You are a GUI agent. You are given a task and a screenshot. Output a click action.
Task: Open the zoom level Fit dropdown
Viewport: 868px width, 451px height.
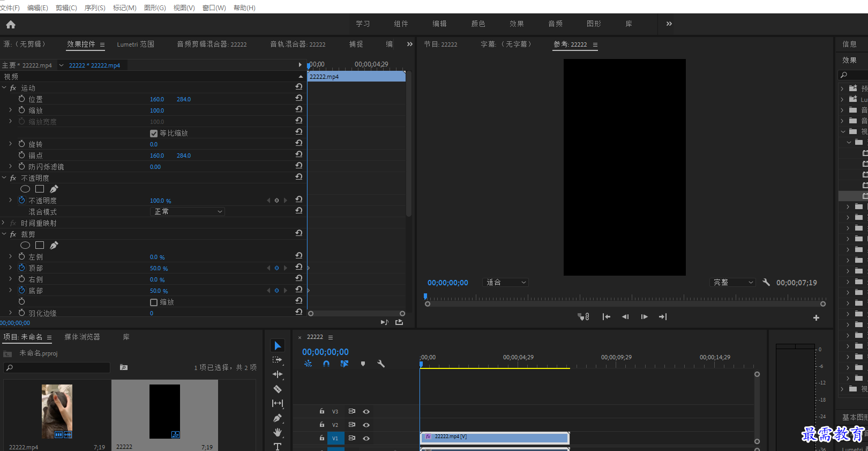coord(505,283)
